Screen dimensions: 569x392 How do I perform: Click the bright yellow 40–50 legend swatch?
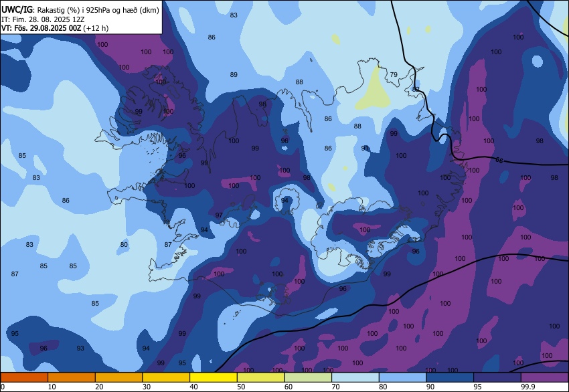(x=214, y=377)
